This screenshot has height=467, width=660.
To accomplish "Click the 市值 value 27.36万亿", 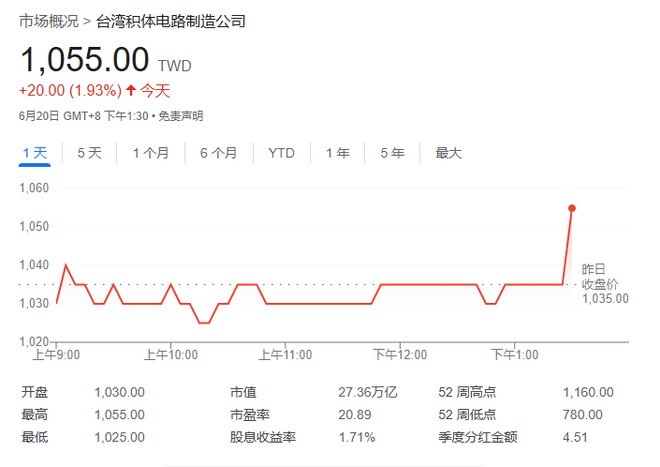I will coord(367,392).
